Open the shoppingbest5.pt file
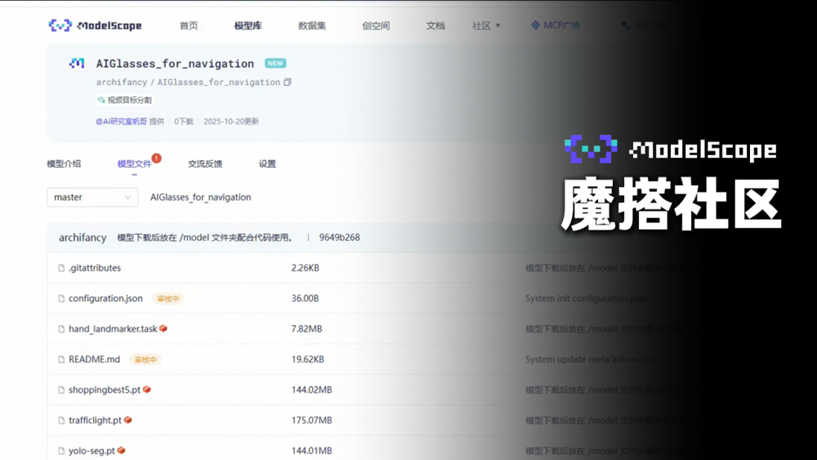 click(x=104, y=390)
